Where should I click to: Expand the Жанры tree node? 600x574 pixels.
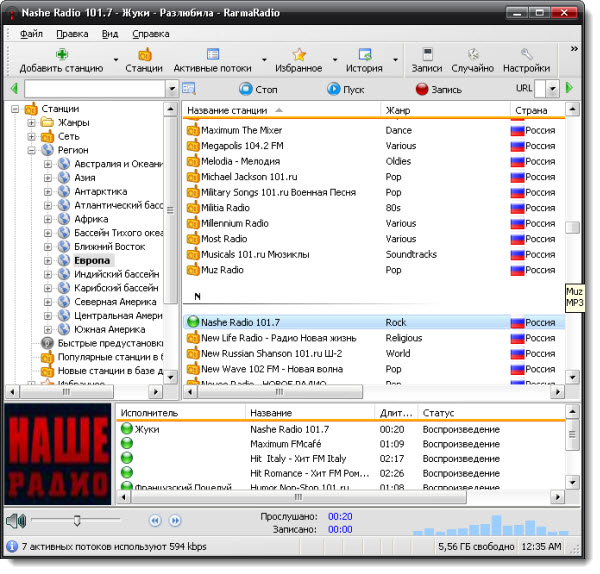pyautogui.click(x=32, y=123)
